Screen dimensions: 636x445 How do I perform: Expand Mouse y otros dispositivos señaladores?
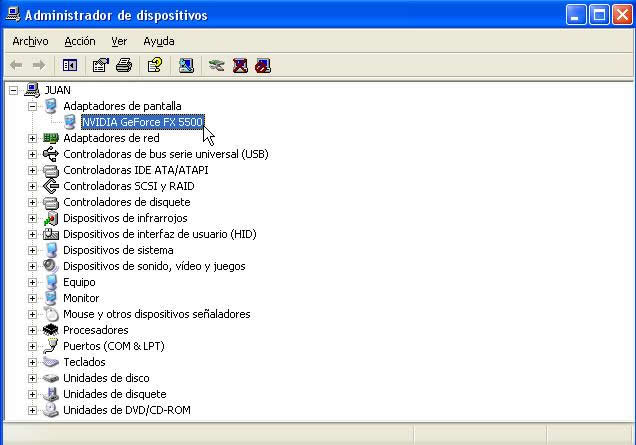(x=32, y=314)
